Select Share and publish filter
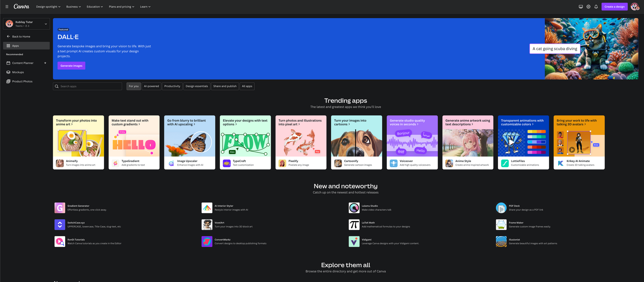 tap(225, 86)
